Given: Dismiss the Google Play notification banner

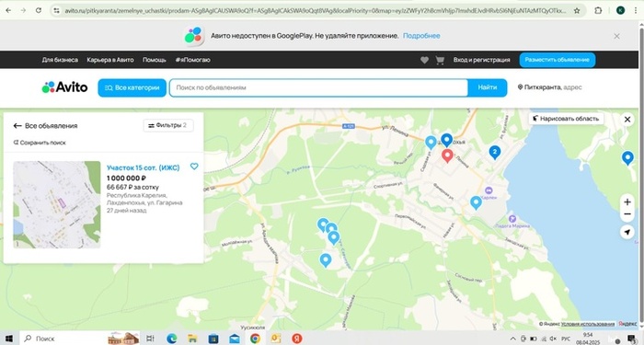Looking at the screenshot, I should click(616, 36).
